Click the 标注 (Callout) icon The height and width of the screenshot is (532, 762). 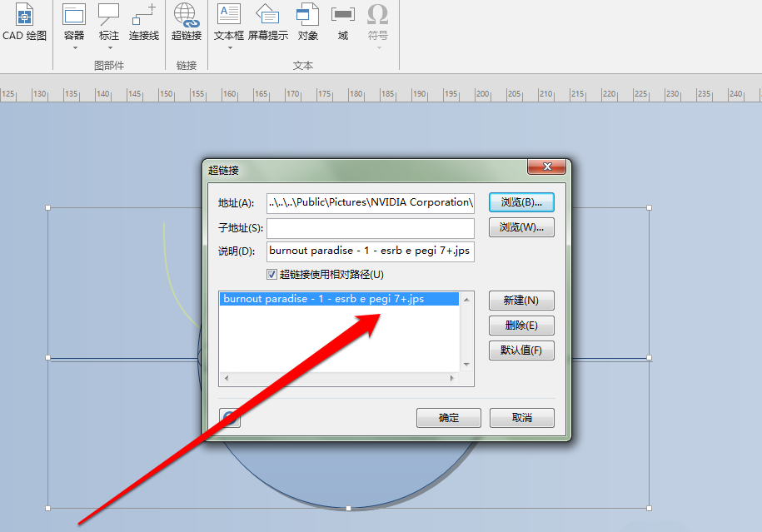coord(108,18)
